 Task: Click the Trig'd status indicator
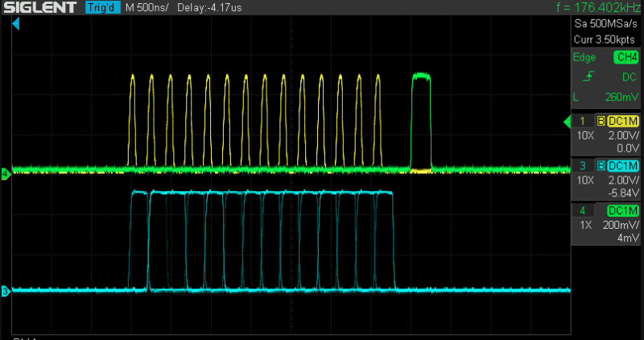(x=103, y=7)
